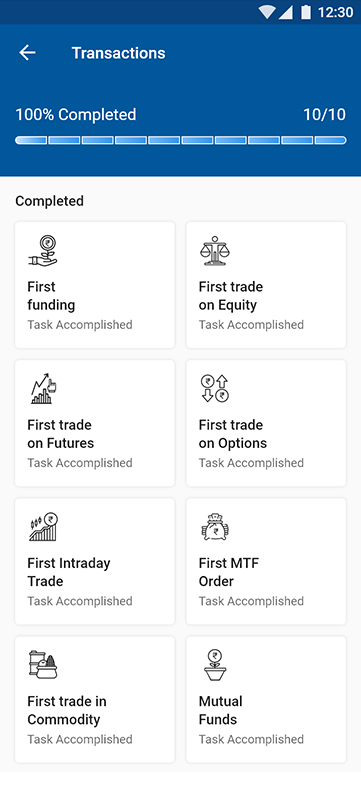View First trade in Commodity task
Image resolution: width=361 pixels, height=800 pixels.
[x=95, y=699]
